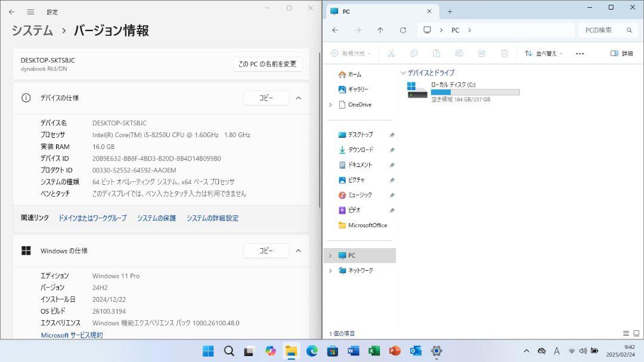Go up one folder level in Explorer
Image resolution: width=644 pixels, height=362 pixels.
pyautogui.click(x=380, y=30)
